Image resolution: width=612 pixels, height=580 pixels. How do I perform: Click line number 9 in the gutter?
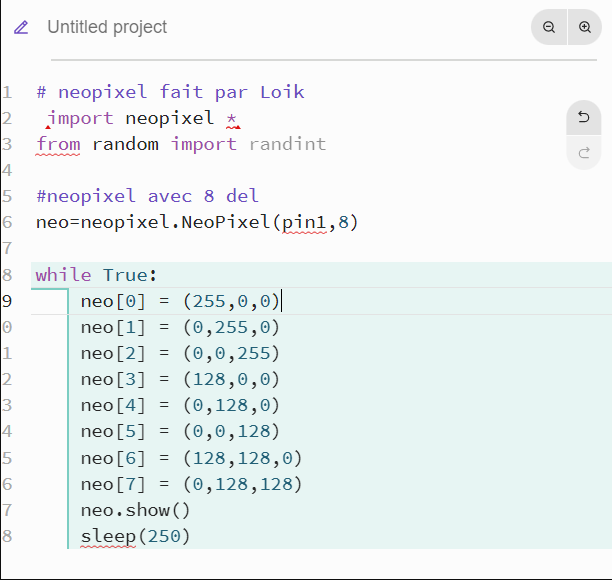7,301
